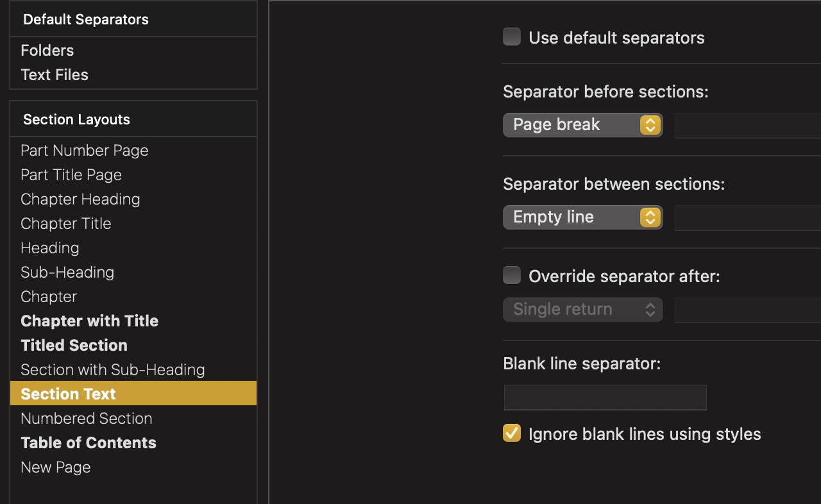Click inside the Blank line separator field
The width and height of the screenshot is (821, 504).
[604, 397]
